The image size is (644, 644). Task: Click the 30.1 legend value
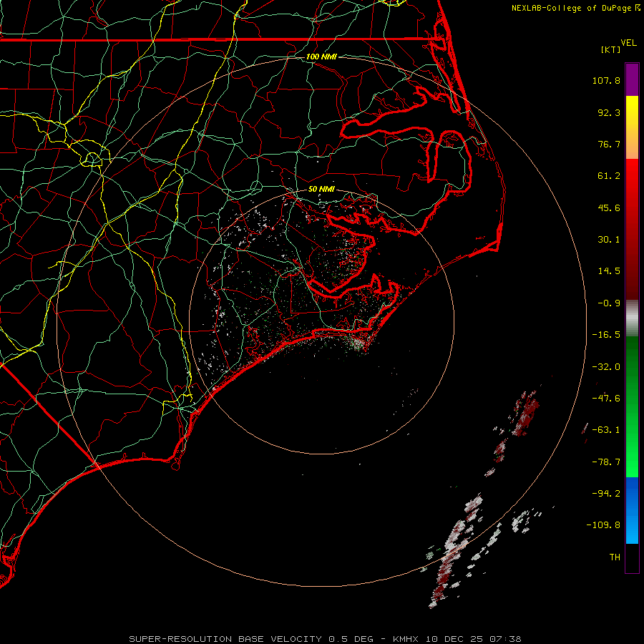(x=609, y=240)
